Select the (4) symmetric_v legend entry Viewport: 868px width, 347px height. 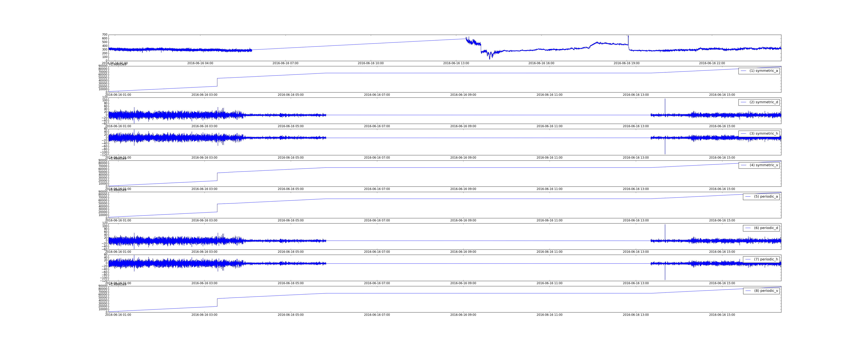pyautogui.click(x=763, y=165)
